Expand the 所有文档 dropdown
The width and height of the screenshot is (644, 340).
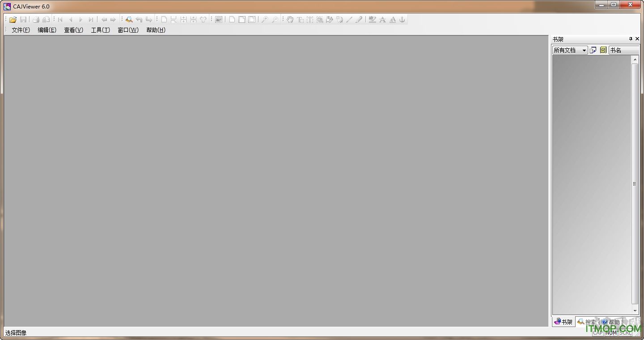584,51
